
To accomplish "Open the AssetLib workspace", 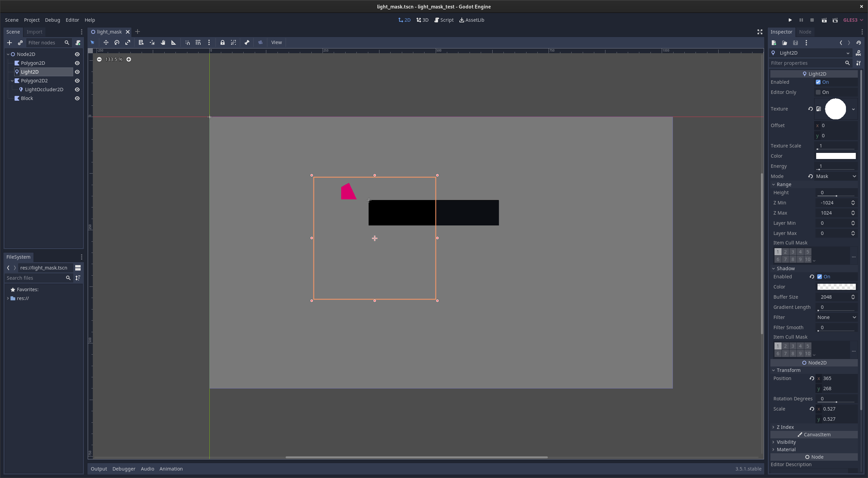I will point(472,20).
